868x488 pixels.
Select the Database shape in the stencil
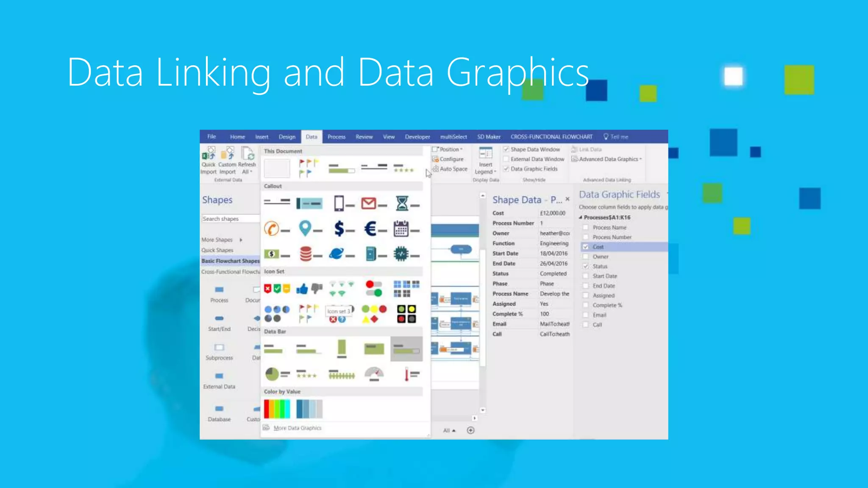(219, 413)
